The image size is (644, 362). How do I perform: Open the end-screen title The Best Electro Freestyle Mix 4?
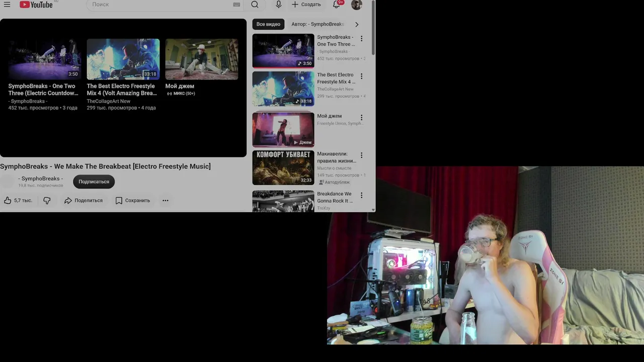coord(122,89)
